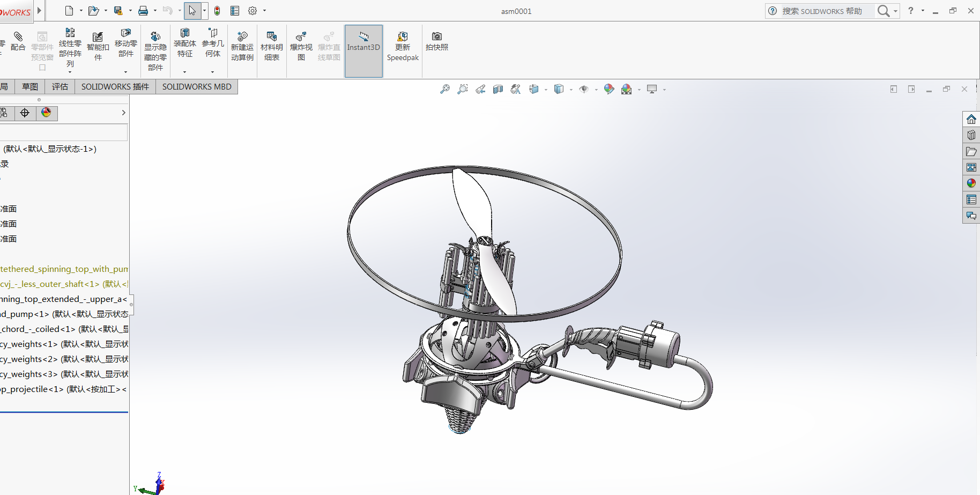Screen dimensions: 980x495
Task: Open the Design Library in the task pane
Action: (971, 135)
